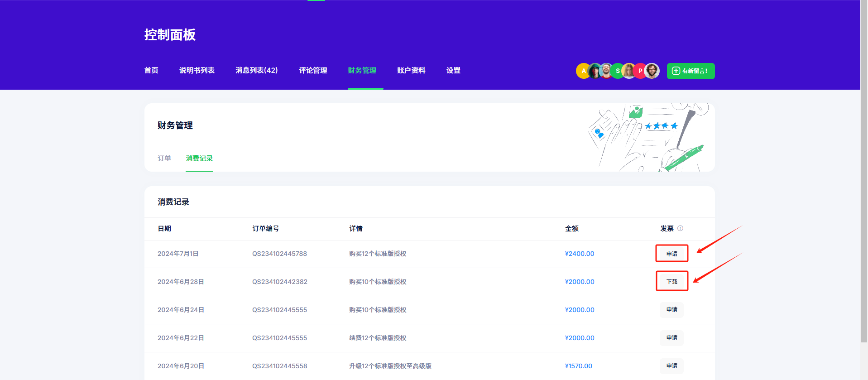This screenshot has height=380, width=868.
Task: Download invoice for the 2024年6月28日 order
Action: (671, 281)
